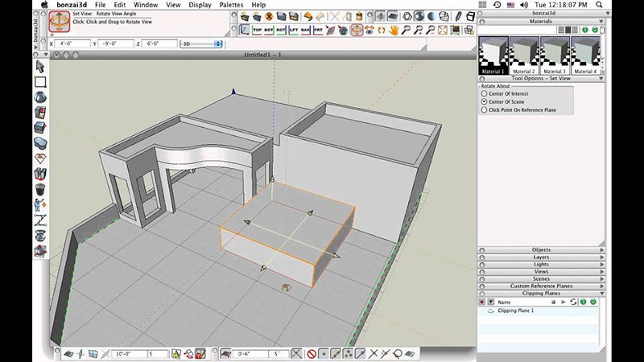Toggle the snap to point button
644x362 pixels.
click(x=324, y=354)
